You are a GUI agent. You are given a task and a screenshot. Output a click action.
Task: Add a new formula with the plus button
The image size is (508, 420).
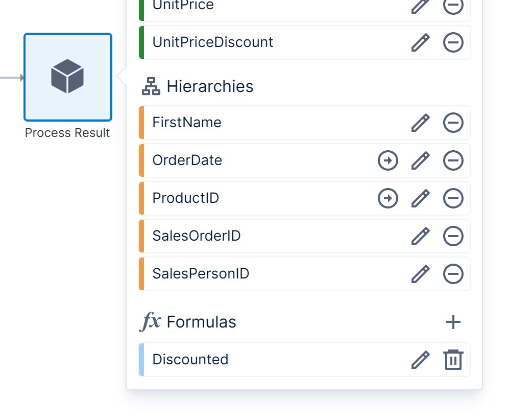[453, 322]
